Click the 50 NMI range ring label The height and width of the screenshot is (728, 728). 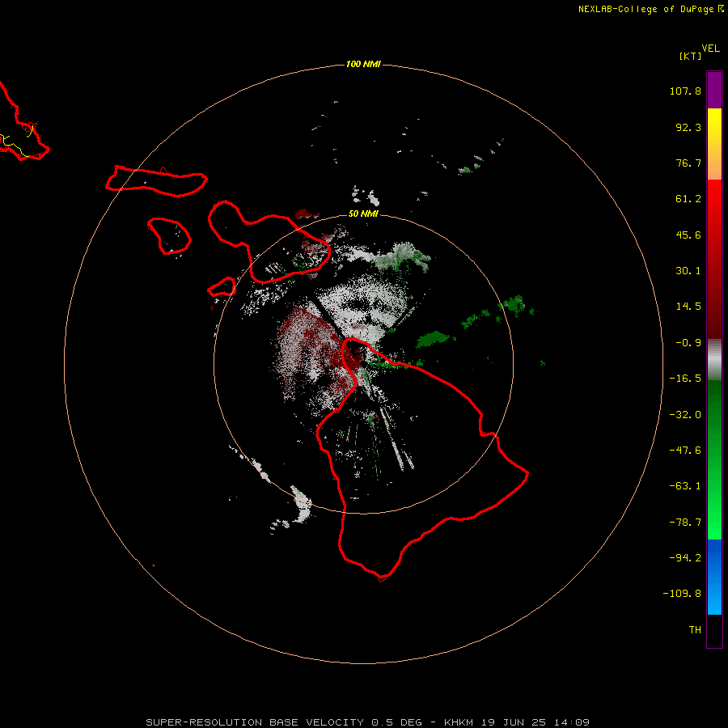tap(363, 214)
